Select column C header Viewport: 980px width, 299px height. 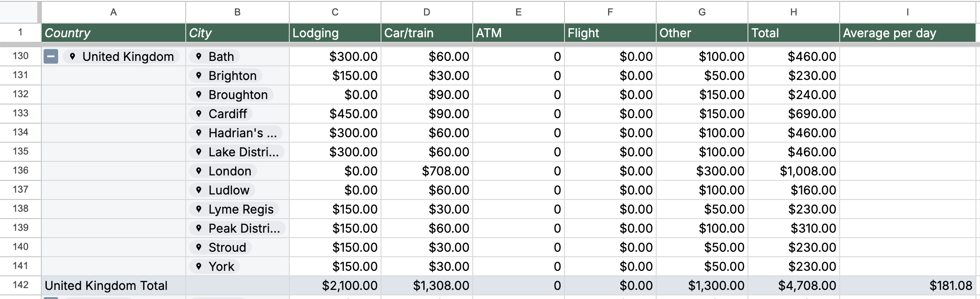(335, 12)
